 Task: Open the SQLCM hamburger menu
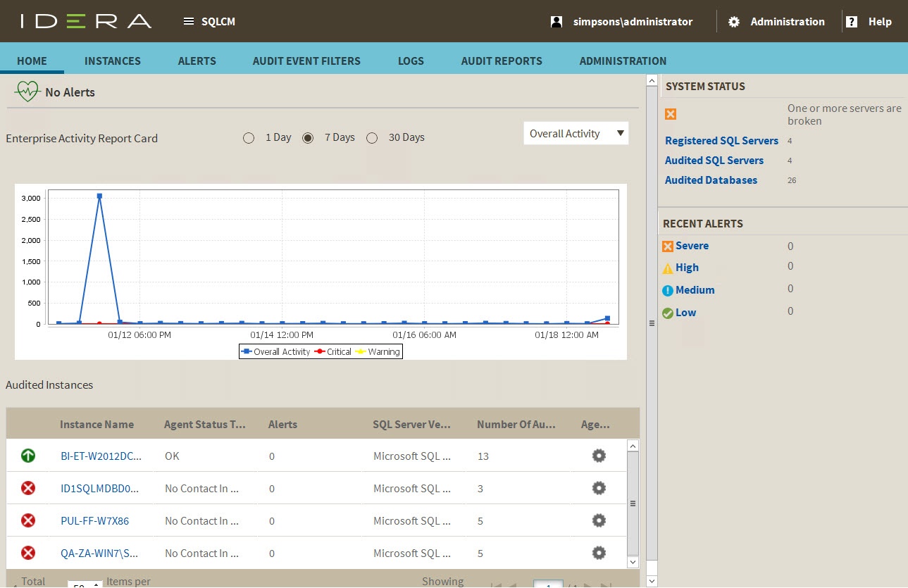[188, 22]
